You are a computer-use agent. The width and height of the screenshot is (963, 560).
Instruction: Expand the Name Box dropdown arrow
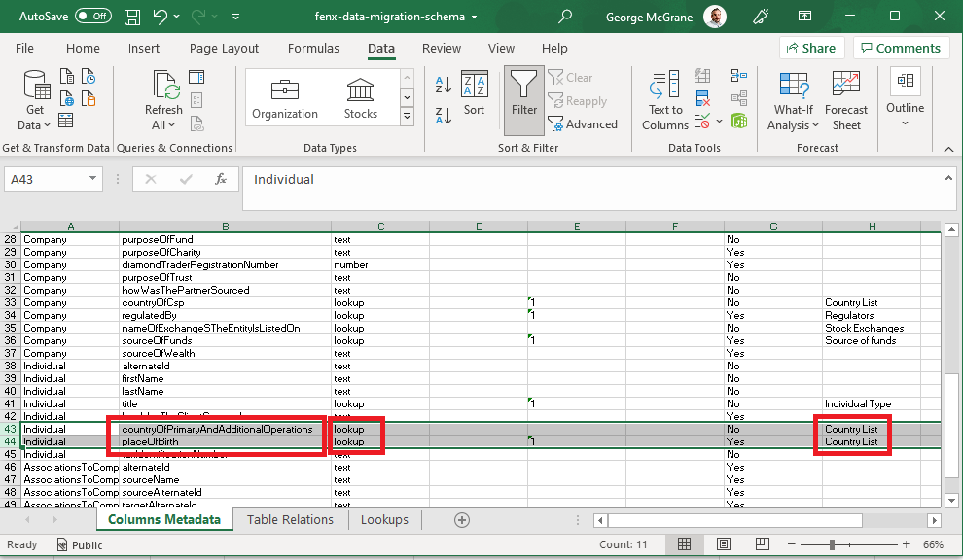click(92, 179)
